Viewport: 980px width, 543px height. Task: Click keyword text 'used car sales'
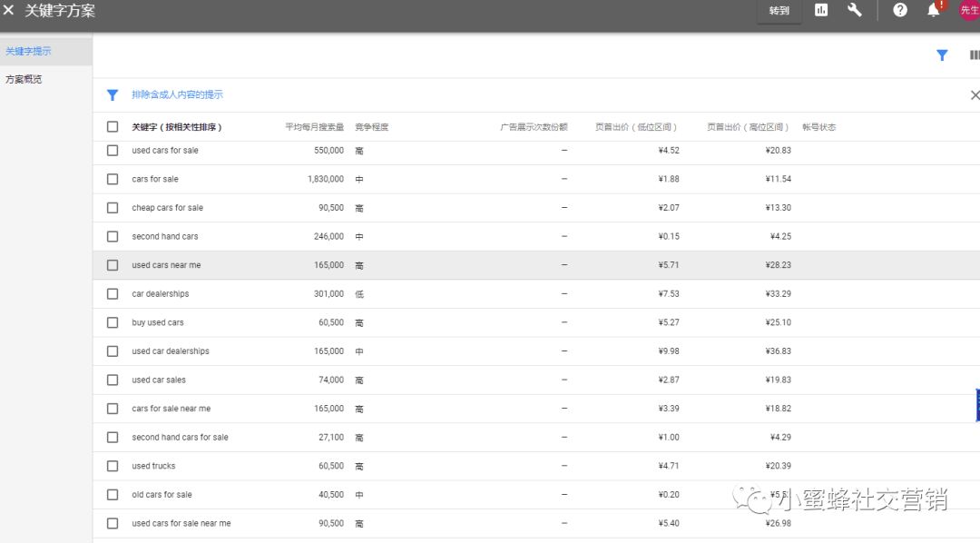[x=159, y=380]
